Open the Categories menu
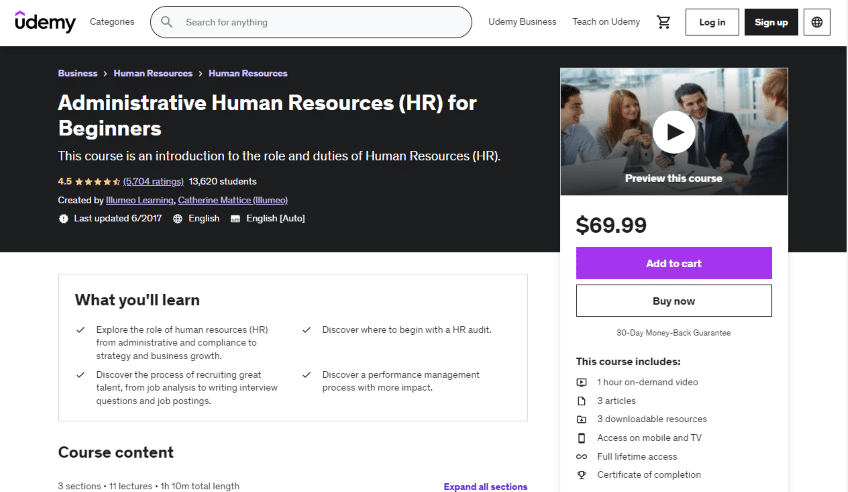Image resolution: width=848 pixels, height=492 pixels. [112, 22]
